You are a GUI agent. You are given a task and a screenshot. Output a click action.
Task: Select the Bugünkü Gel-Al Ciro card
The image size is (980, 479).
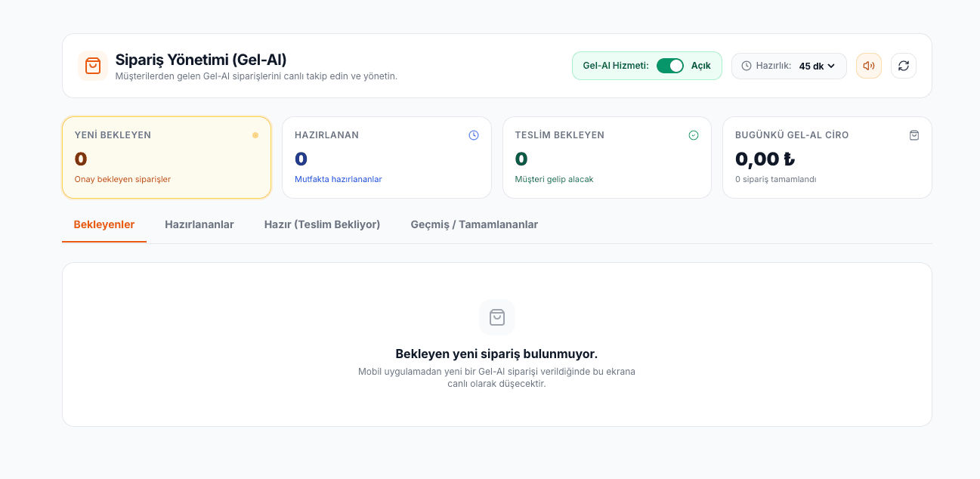pos(827,157)
